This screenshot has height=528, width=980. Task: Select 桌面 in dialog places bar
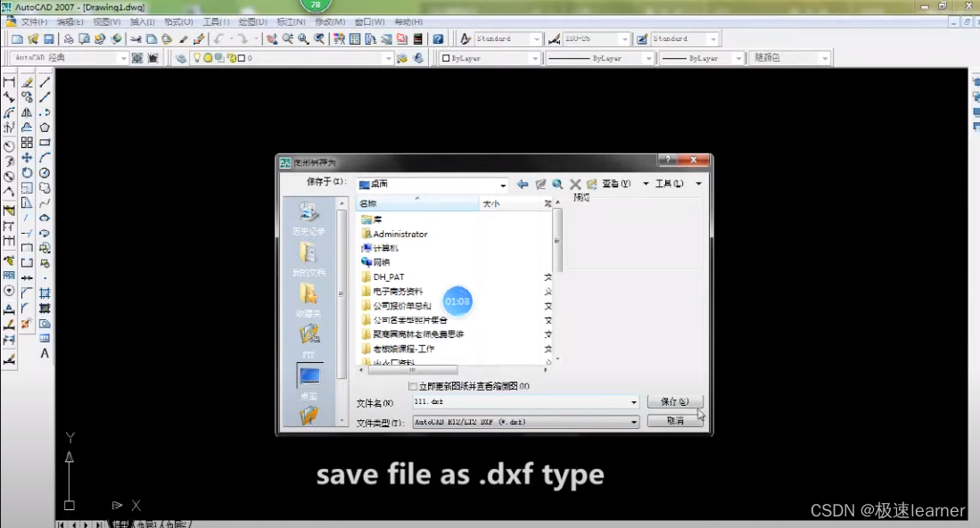[x=309, y=383]
